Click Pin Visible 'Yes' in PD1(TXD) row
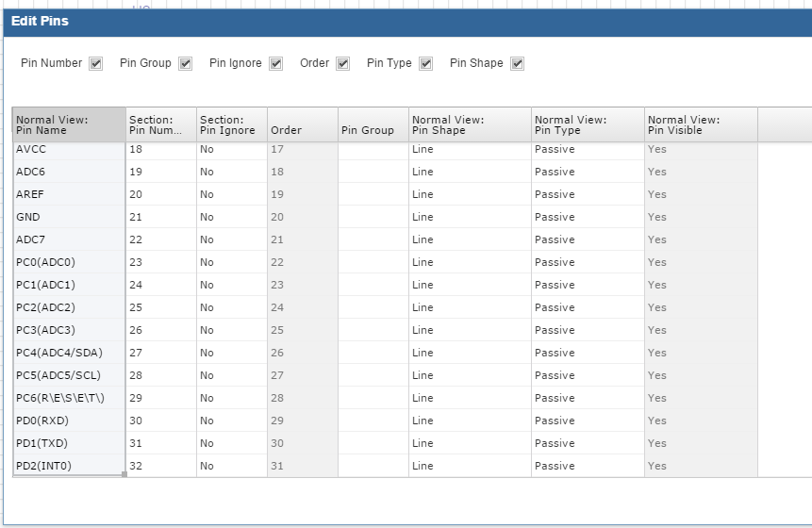 point(701,443)
